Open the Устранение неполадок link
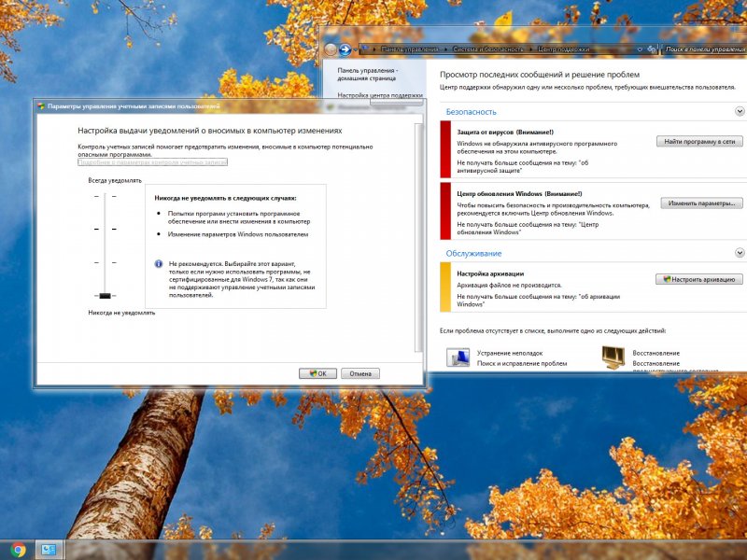 click(x=510, y=354)
